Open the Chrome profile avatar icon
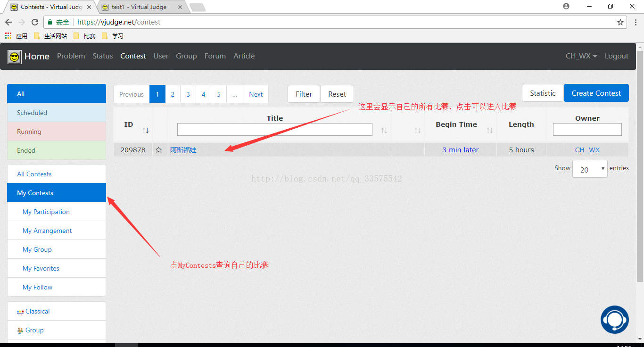 click(x=566, y=6)
